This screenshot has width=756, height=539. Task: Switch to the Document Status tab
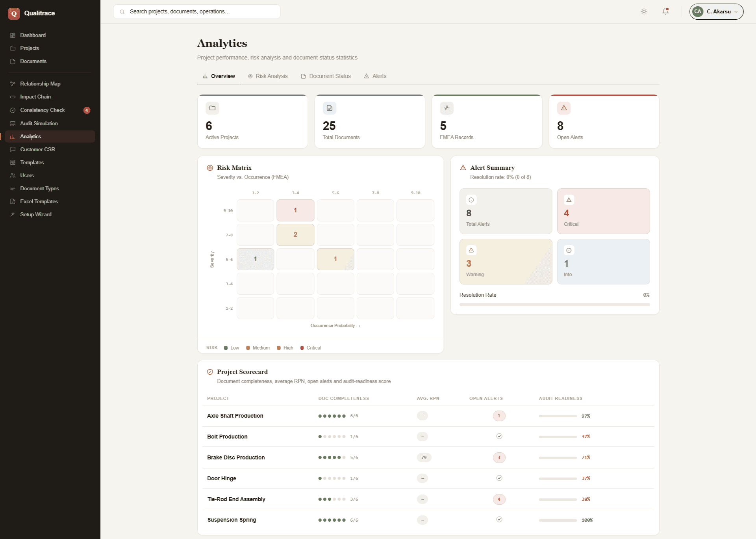326,76
